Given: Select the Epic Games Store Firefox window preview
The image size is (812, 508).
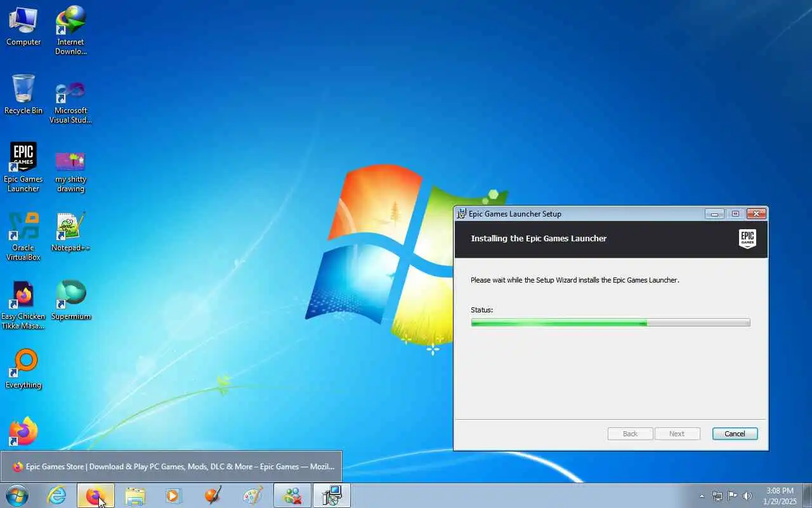Looking at the screenshot, I should click(x=171, y=467).
